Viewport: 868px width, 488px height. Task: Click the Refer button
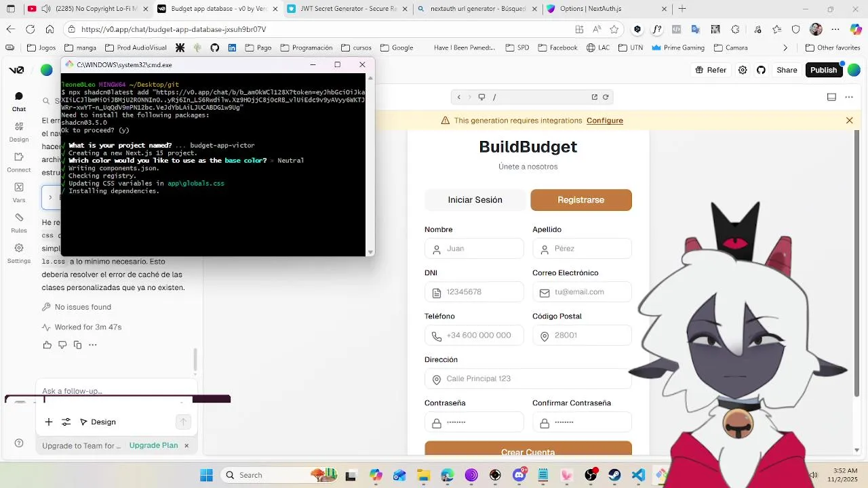point(711,70)
